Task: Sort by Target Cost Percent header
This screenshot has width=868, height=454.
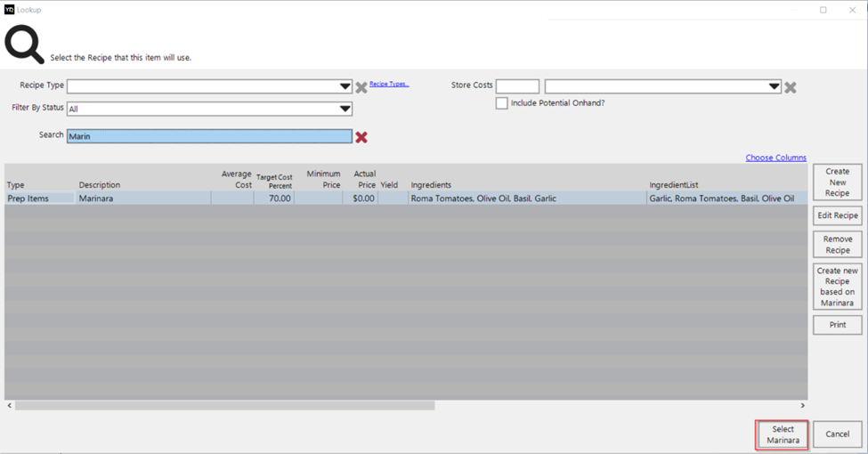Action: [274, 182]
